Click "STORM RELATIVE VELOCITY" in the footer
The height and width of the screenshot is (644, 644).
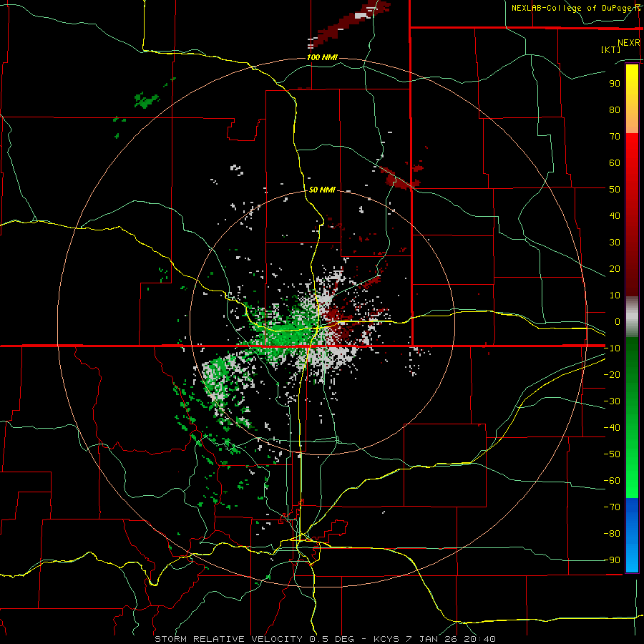(228, 639)
